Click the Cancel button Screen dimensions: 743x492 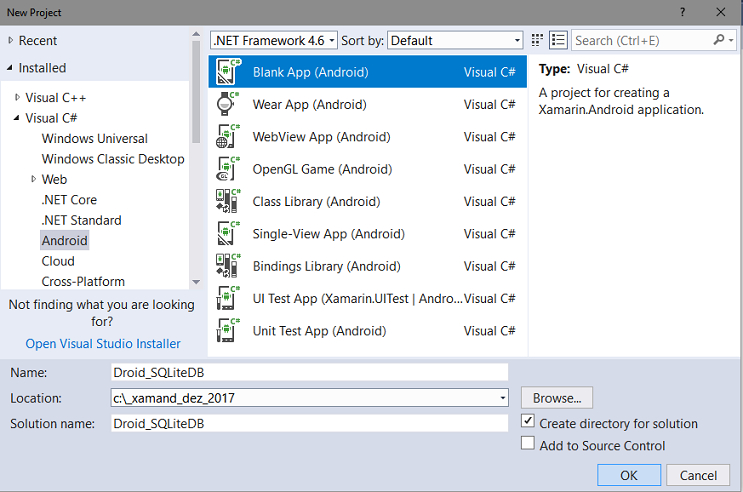tap(698, 475)
